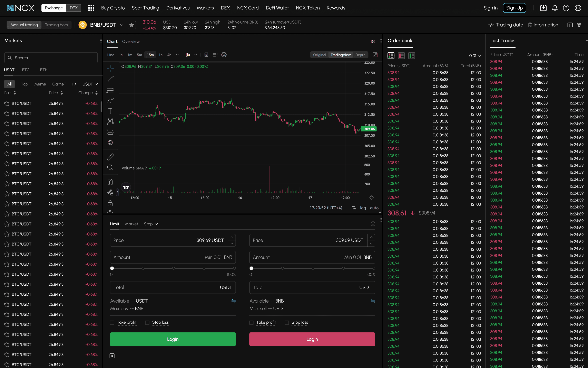This screenshot has width=588, height=368.
Task: Toggle Original chart view
Action: tap(319, 55)
